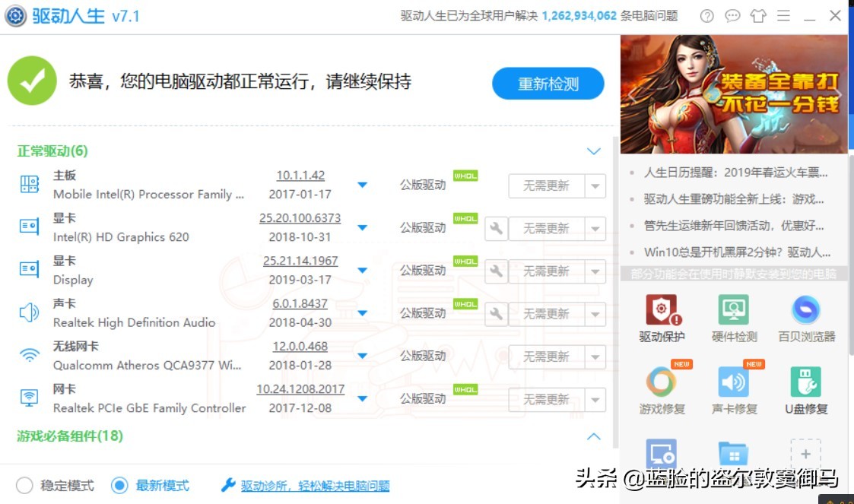Click the share upload icon in title bar
Image resolution: width=854 pixels, height=504 pixels.
pyautogui.click(x=757, y=15)
